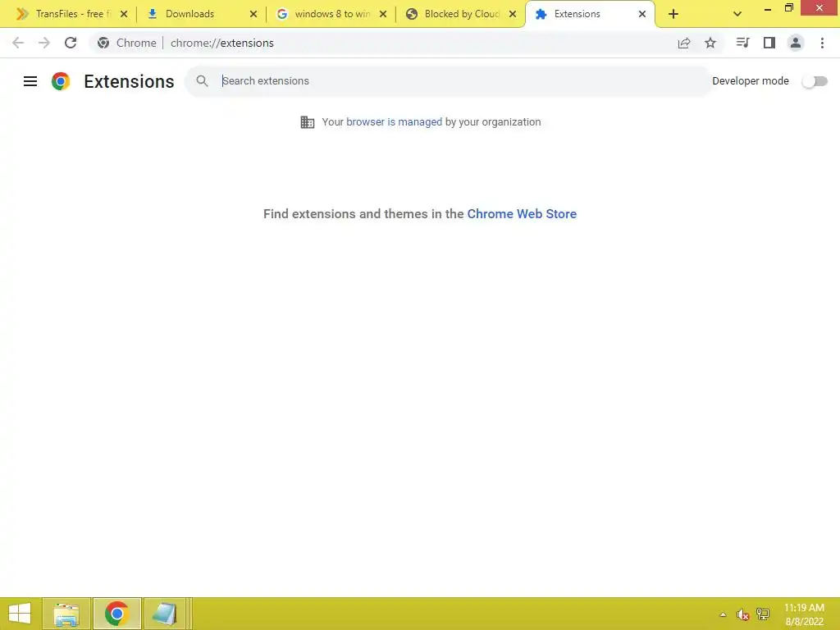Restore down the Chrome window

[789, 7]
